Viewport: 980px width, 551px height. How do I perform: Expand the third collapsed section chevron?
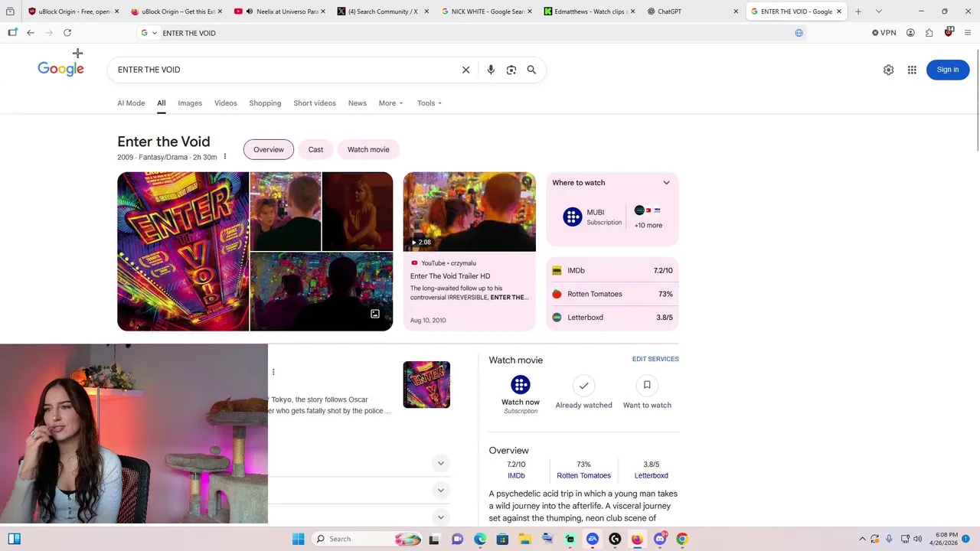click(440, 517)
